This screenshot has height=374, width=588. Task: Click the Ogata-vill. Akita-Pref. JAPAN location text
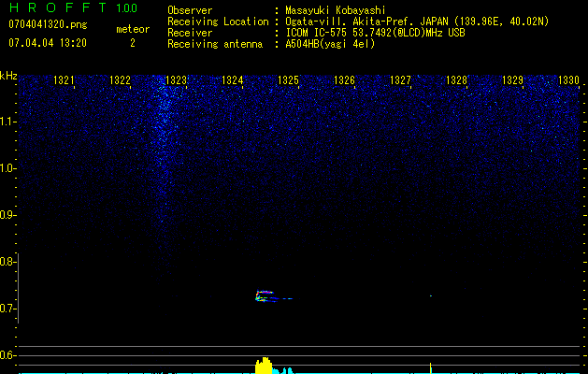tap(417, 22)
